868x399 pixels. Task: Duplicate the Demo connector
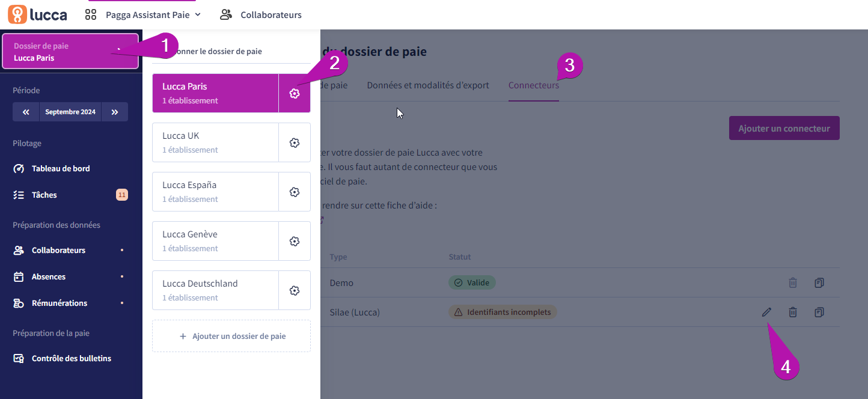point(819,282)
